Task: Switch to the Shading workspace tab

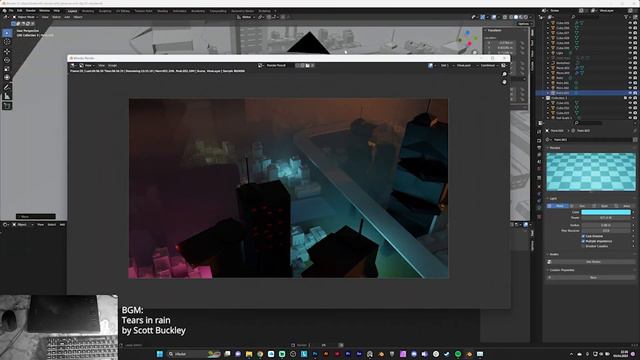Action: [x=162, y=11]
